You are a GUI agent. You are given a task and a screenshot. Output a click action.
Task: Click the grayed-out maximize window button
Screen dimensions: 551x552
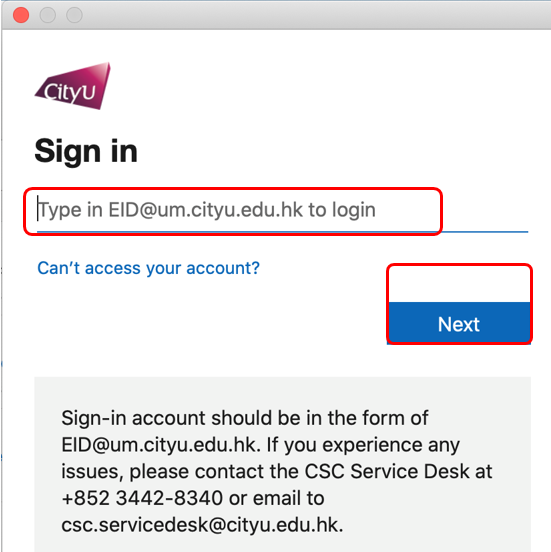pos(74,15)
